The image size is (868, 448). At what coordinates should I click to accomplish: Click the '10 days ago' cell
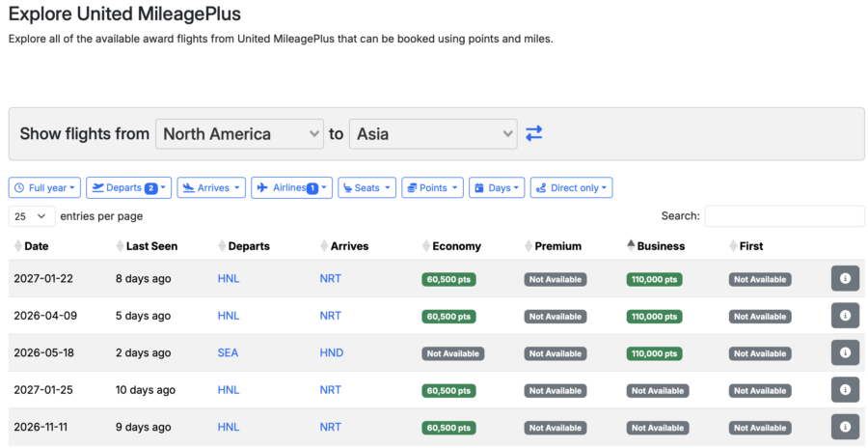click(146, 390)
